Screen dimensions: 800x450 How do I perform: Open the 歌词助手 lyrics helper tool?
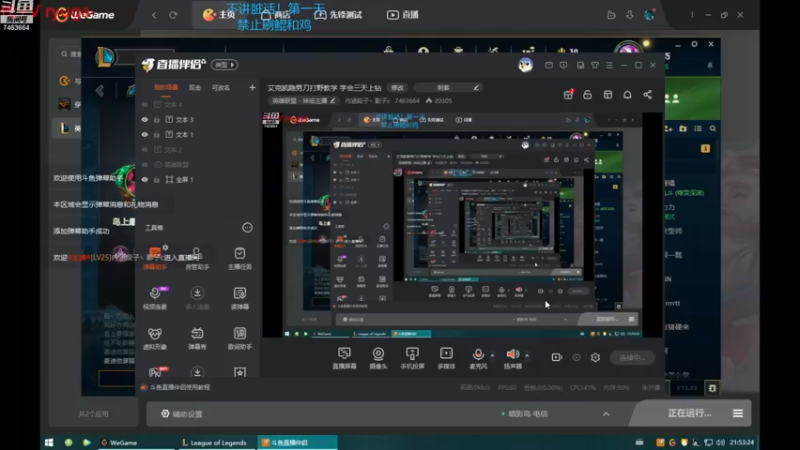(239, 338)
